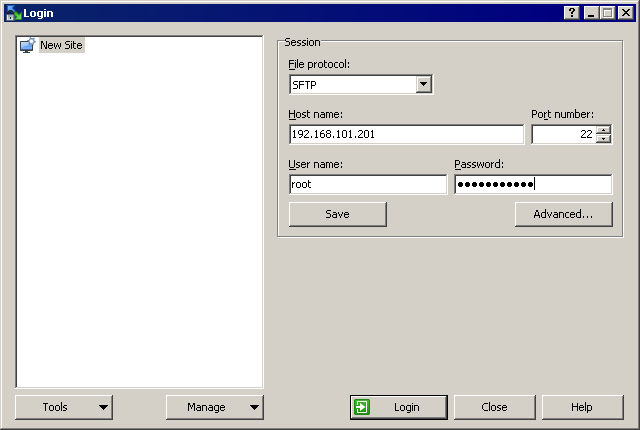The height and width of the screenshot is (430, 640).
Task: Click Login to connect
Action: (x=398, y=407)
